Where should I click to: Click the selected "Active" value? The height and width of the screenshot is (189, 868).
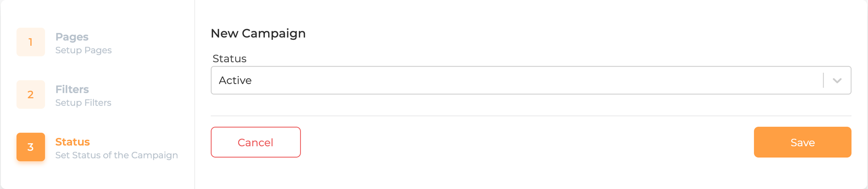click(235, 81)
